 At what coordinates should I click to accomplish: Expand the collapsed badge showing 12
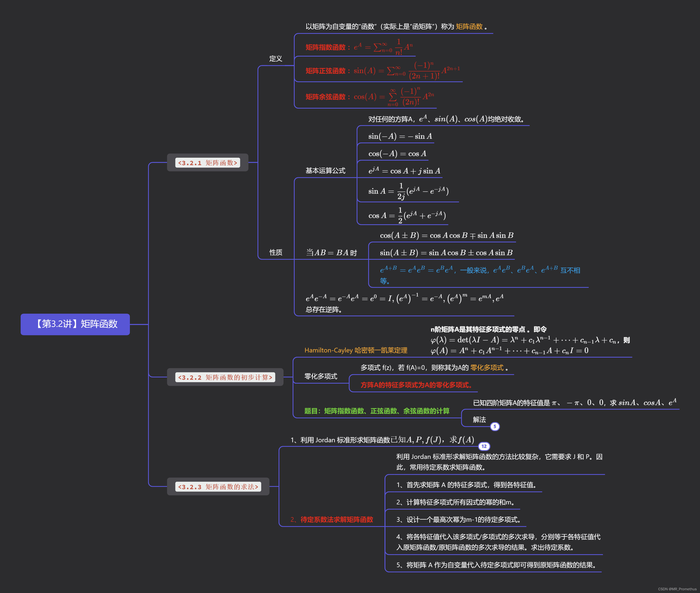point(484,446)
